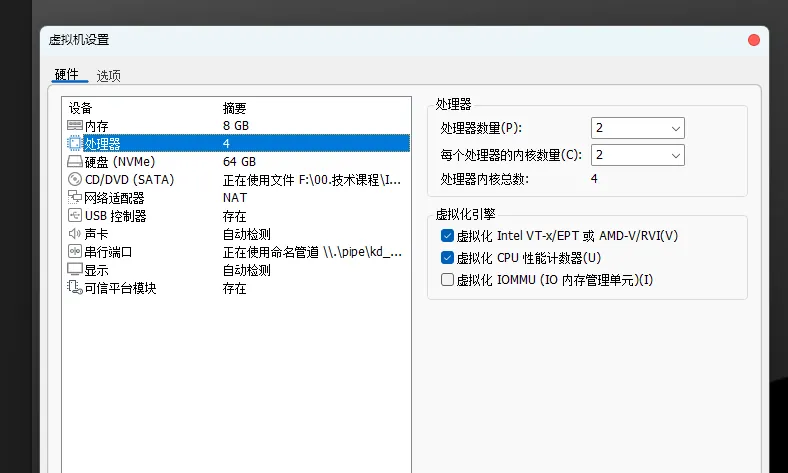The image size is (788, 473).
Task: Click the 8 GB memory summary value
Action: tap(236, 126)
